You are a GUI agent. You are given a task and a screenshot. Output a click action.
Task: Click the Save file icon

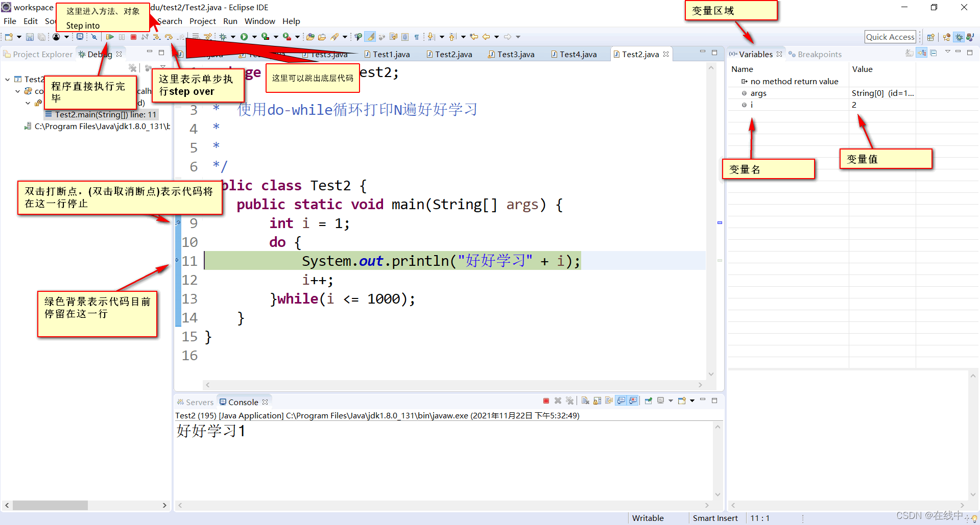pos(30,37)
